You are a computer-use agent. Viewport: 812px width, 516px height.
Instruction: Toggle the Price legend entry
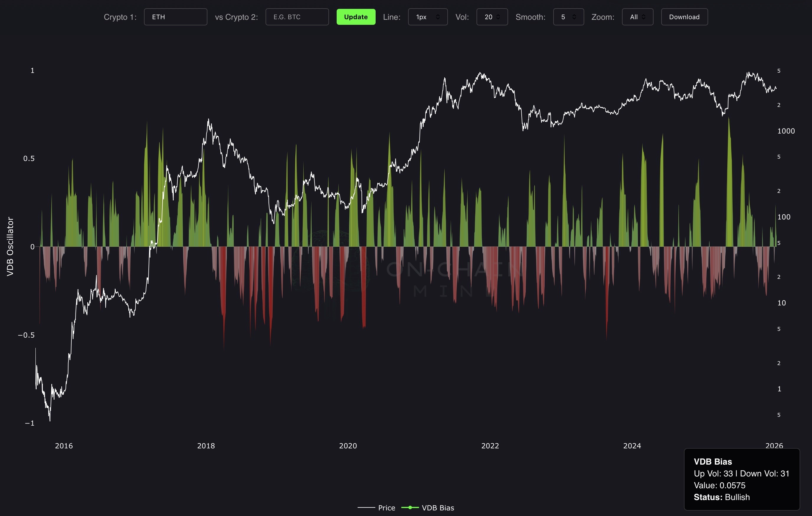[387, 507]
